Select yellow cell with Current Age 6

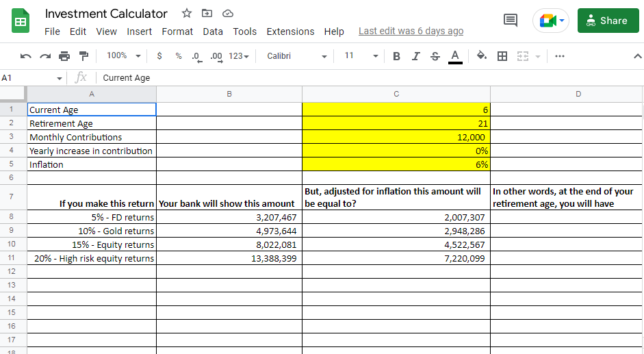click(x=396, y=110)
